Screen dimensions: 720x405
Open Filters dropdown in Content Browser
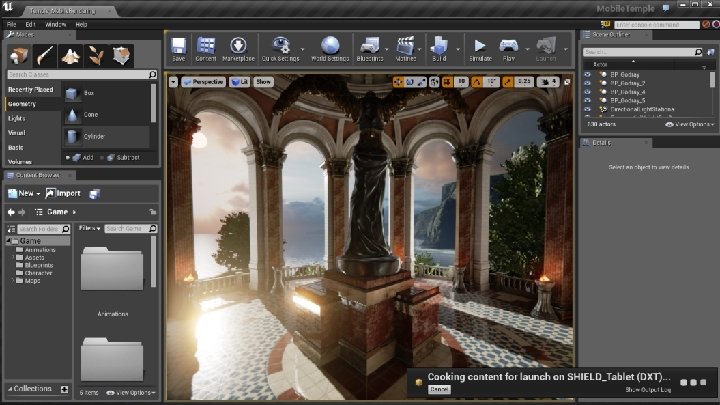tap(89, 228)
